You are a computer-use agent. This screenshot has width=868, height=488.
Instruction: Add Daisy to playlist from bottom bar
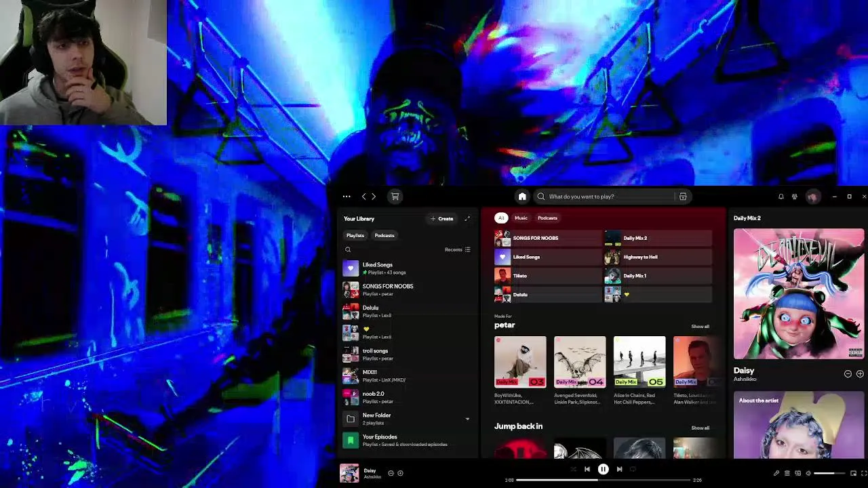(x=400, y=473)
